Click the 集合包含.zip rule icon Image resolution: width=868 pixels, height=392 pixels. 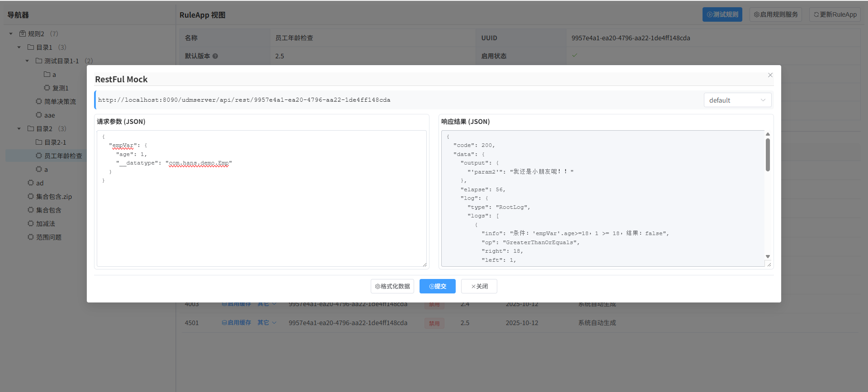tap(31, 196)
